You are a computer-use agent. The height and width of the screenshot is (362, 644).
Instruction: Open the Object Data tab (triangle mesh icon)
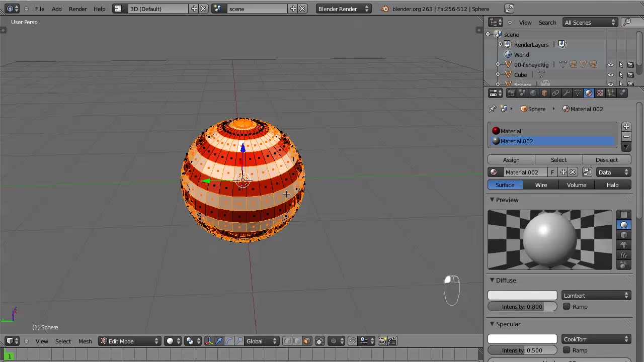[578, 93]
